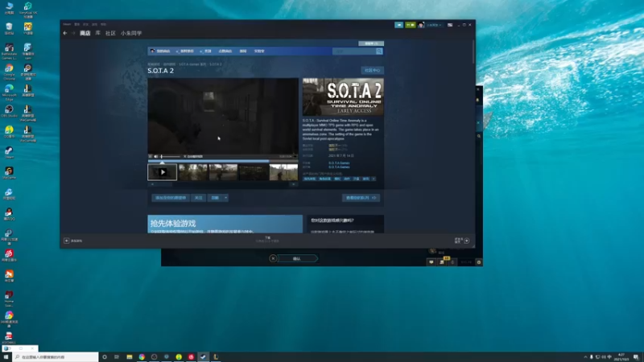Open the WeGame desktop shortcut
The height and width of the screenshot is (362, 644).
click(x=9, y=173)
